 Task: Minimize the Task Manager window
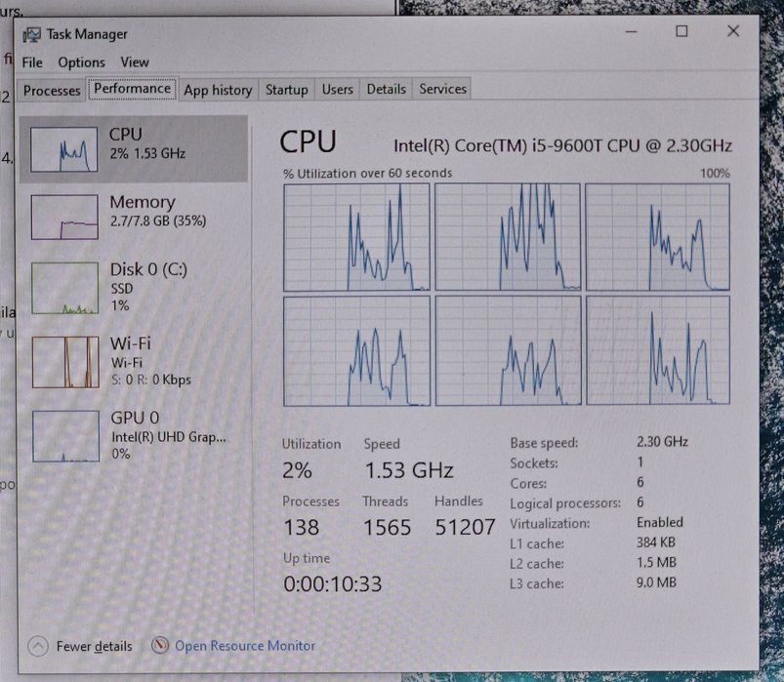(632, 31)
